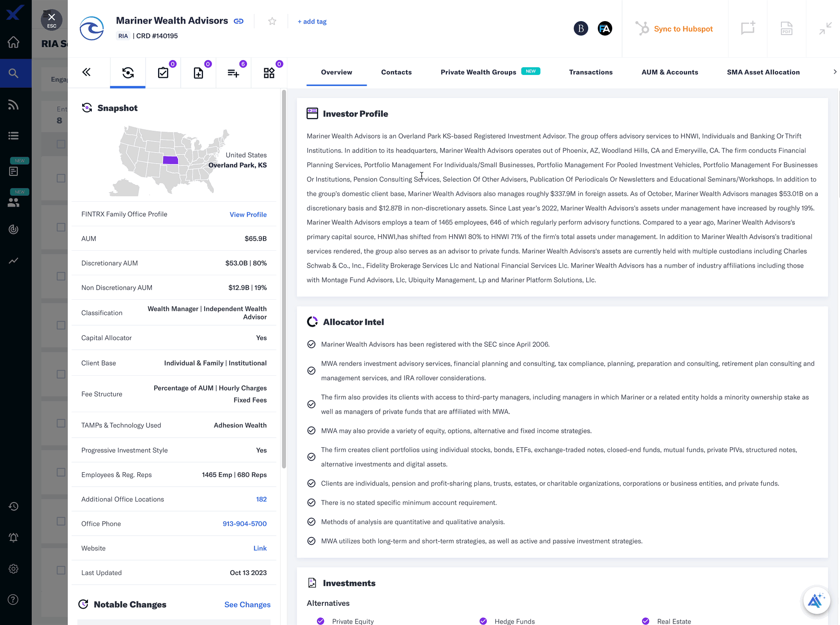Open Home in the left sidebar
Screen dimensions: 840x625
(13, 42)
